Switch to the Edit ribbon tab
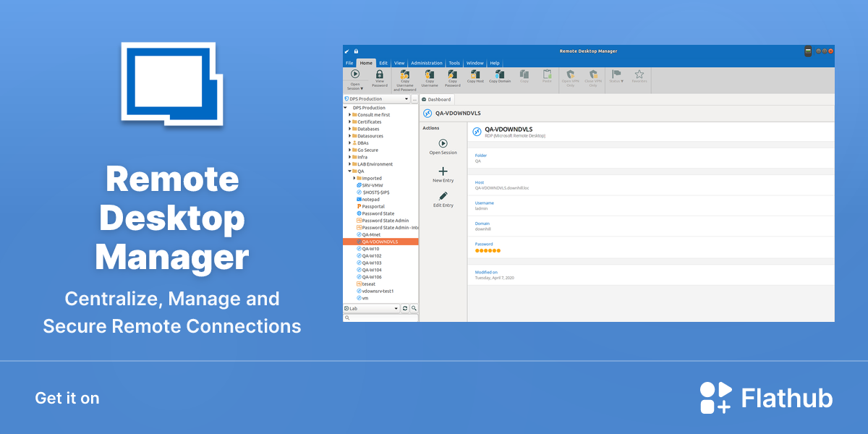 pyautogui.click(x=383, y=63)
